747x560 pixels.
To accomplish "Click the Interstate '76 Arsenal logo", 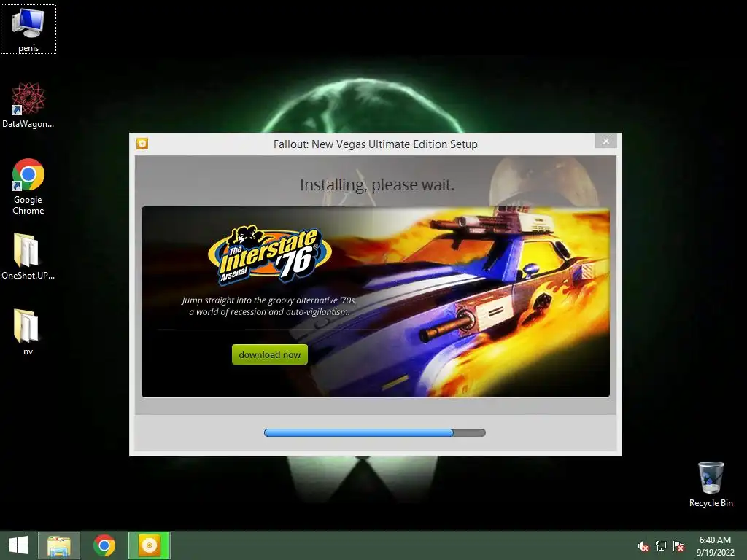I will click(269, 255).
